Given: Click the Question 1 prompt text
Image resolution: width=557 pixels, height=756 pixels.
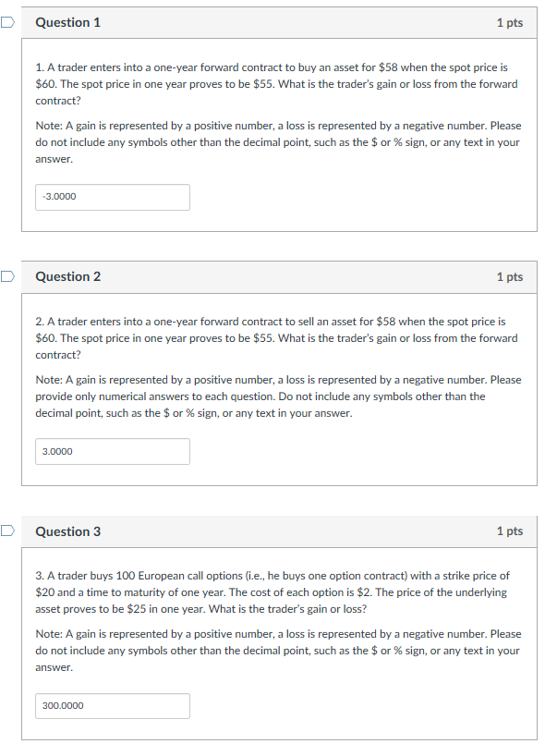Looking at the screenshot, I should [277, 81].
